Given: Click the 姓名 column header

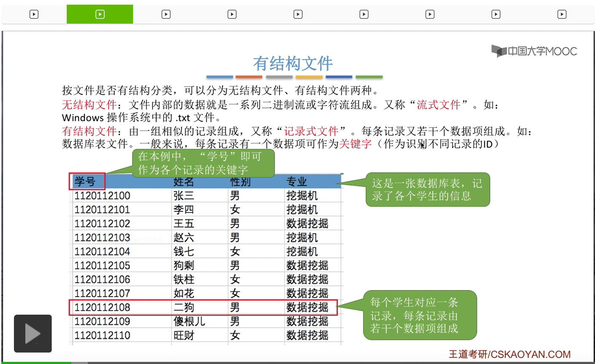Looking at the screenshot, I should click(x=184, y=182).
